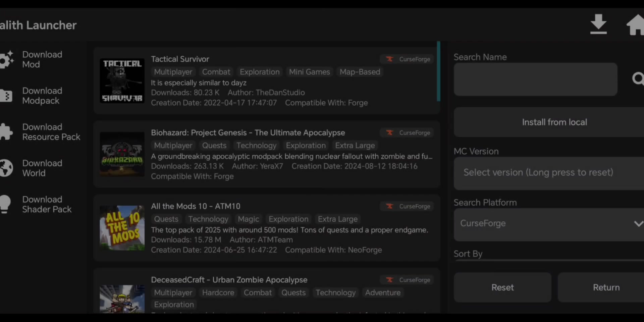Select the Download Shader Pack bulb icon
644x322 pixels.
point(5,204)
